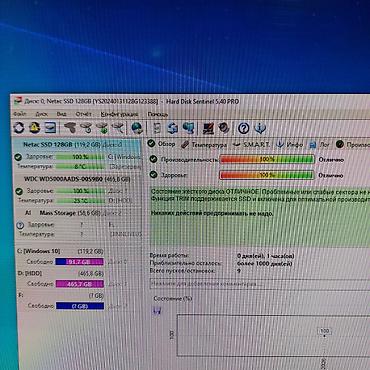Open the Помощь menu

tap(158, 114)
